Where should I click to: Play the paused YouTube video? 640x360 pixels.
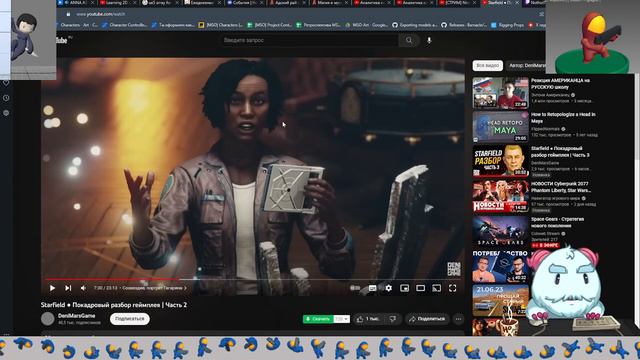pos(52,288)
